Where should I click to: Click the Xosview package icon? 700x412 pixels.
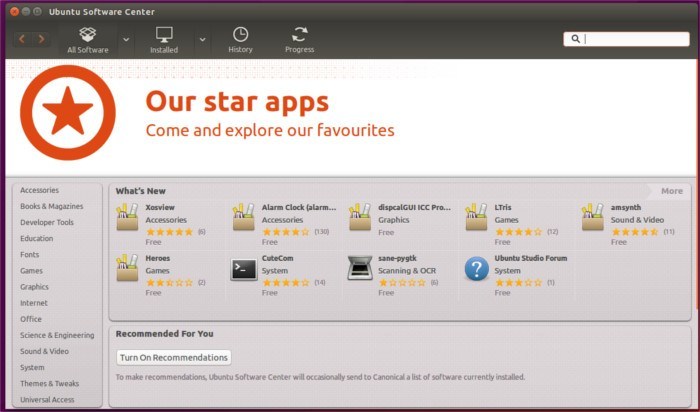(x=127, y=217)
